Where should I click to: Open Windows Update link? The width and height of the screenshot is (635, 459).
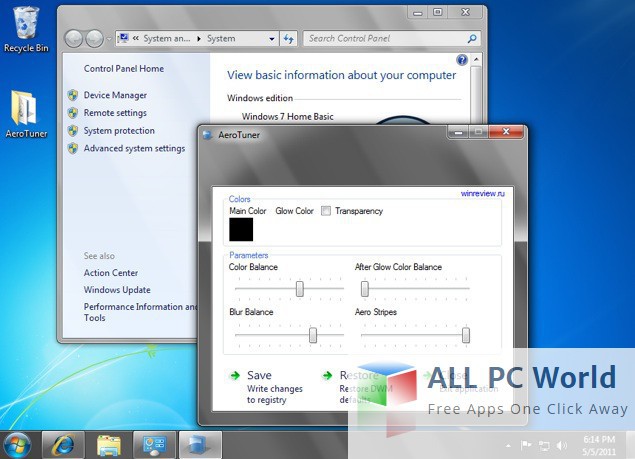click(x=117, y=290)
